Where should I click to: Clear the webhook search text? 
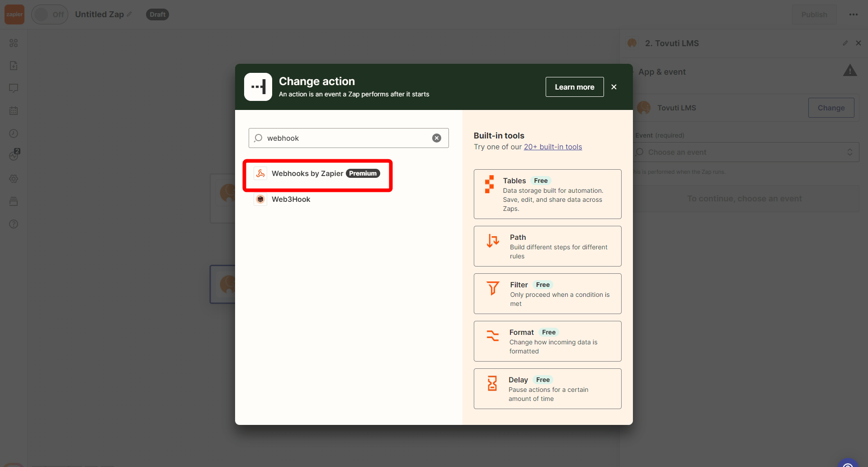click(437, 138)
